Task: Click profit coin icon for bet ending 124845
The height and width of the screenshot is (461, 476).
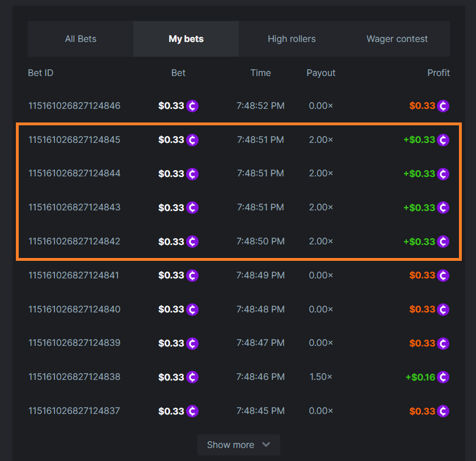Action: (x=443, y=140)
